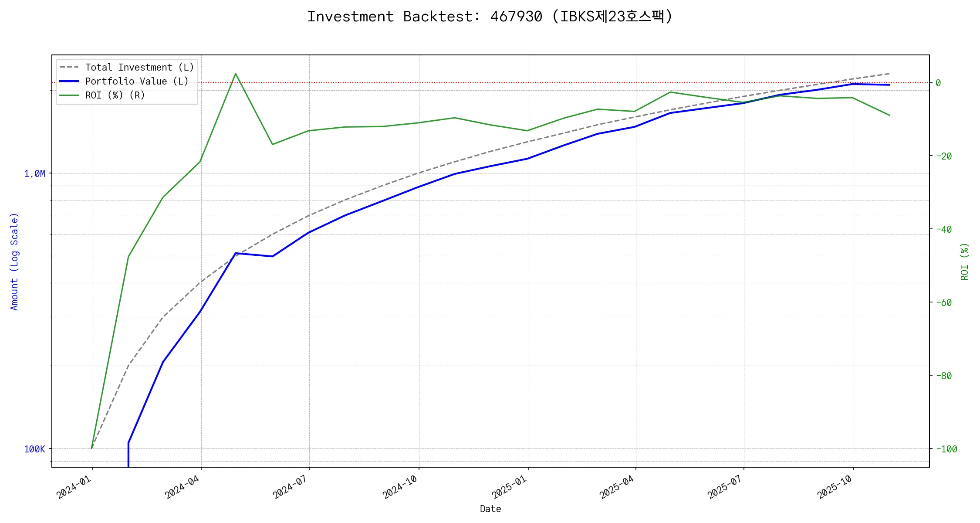This screenshot has width=980, height=523.
Task: Click the 2025-01 date tick label
Action: (x=509, y=487)
